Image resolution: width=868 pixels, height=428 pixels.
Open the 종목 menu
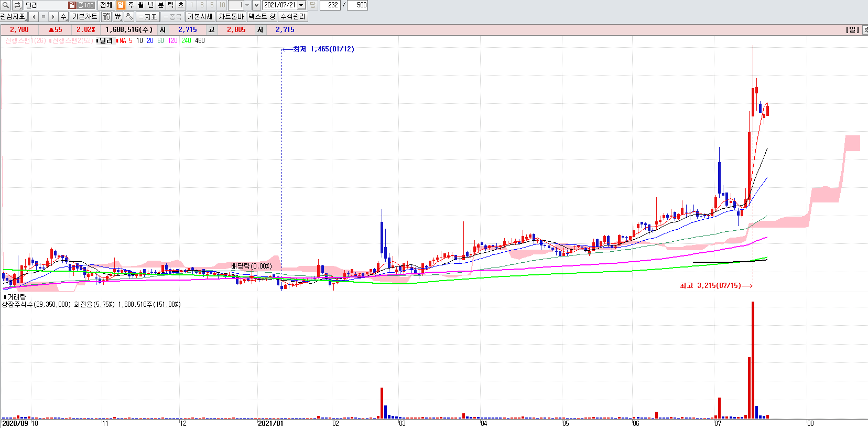click(172, 17)
